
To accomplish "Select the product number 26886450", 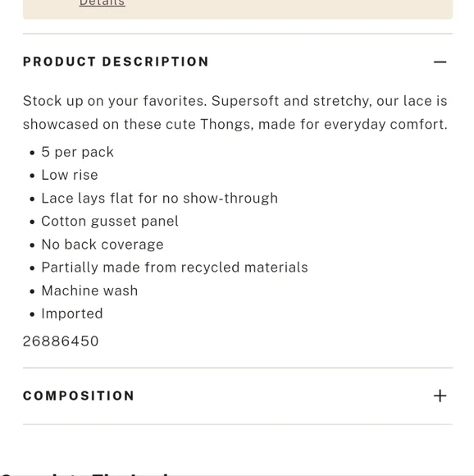I will tap(61, 341).
